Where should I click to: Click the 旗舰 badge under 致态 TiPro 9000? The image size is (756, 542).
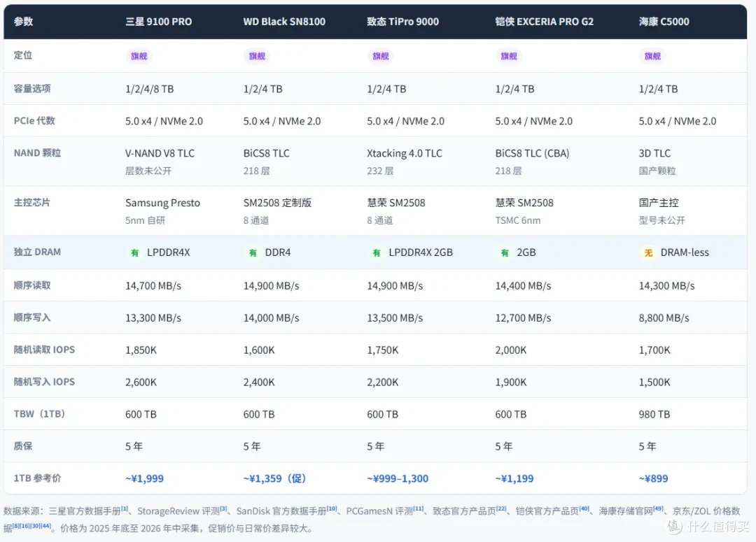click(x=380, y=56)
